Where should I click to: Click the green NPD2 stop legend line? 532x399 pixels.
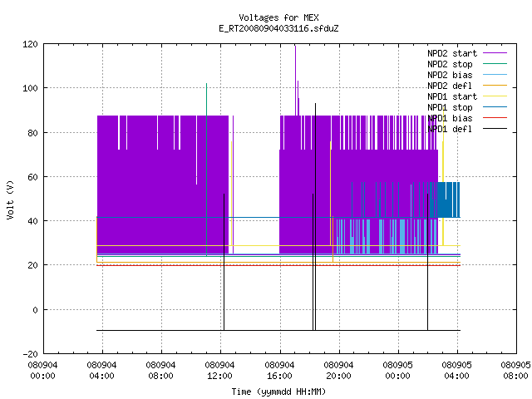click(x=495, y=63)
